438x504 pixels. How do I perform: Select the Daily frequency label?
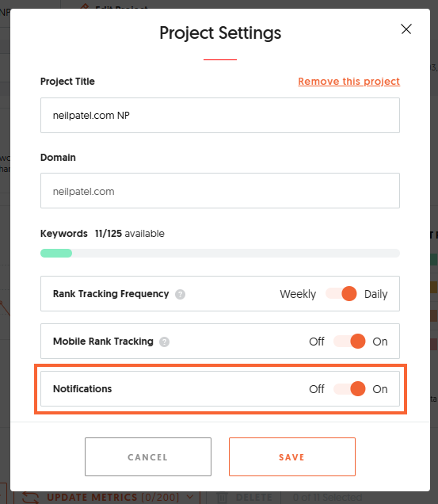[375, 294]
